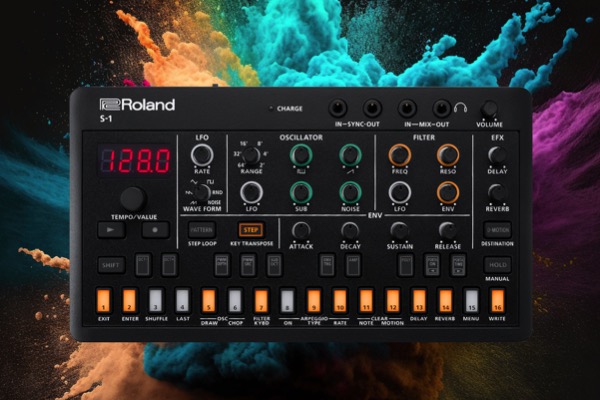Click the oscillator NOISE knob

pyautogui.click(x=350, y=192)
